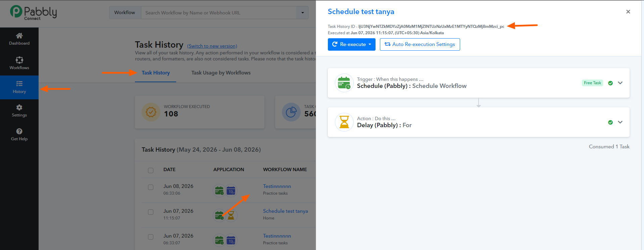
Task: Switch to the Task History tab
Action: click(x=156, y=73)
